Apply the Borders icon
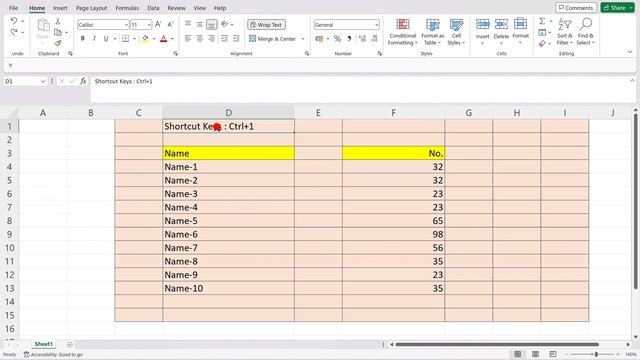Screen dimensions: 640x360 (x=126, y=38)
